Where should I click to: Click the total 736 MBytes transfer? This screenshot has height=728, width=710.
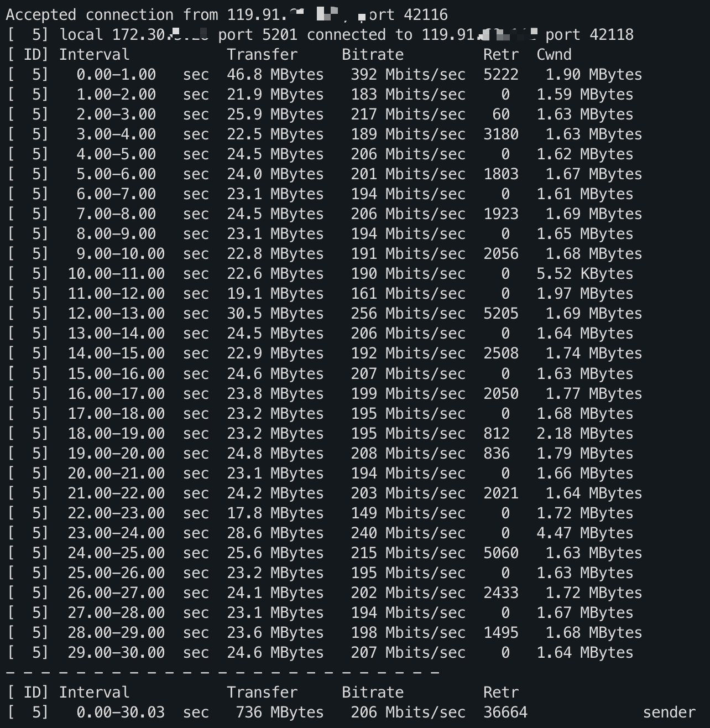click(280, 713)
